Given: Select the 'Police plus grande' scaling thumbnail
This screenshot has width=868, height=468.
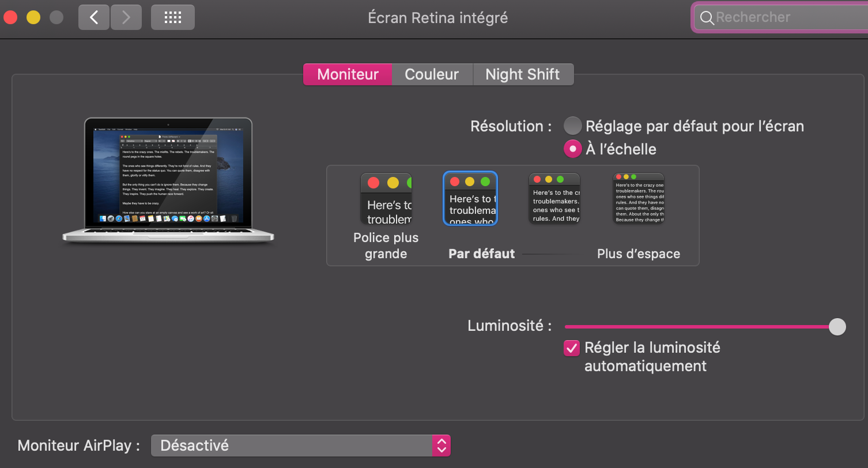Looking at the screenshot, I should pos(386,199).
